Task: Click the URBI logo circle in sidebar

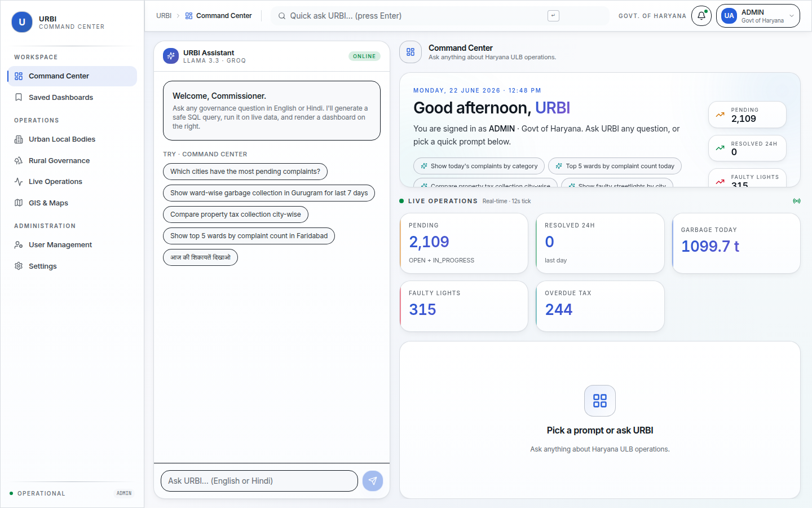Action: coord(22,22)
